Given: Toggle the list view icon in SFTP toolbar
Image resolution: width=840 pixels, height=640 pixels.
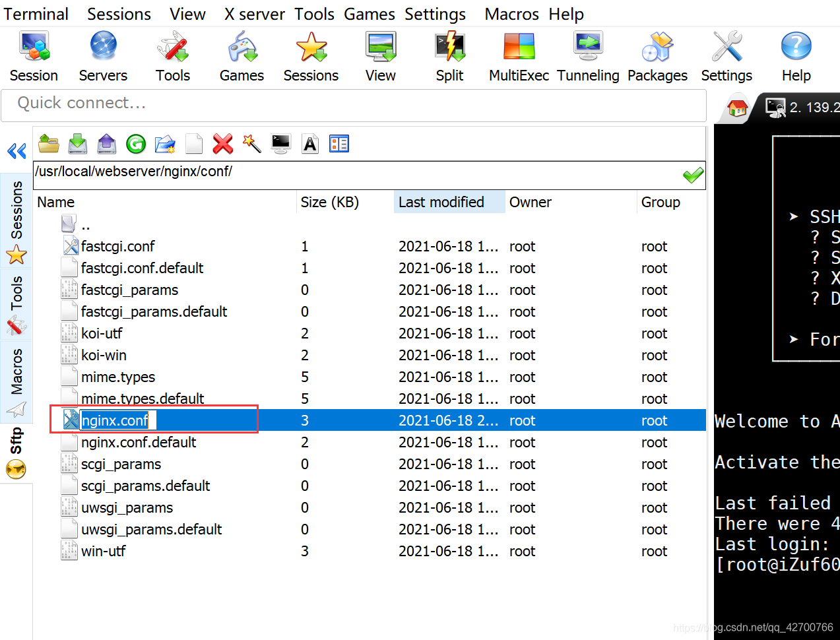Looking at the screenshot, I should pyautogui.click(x=339, y=143).
